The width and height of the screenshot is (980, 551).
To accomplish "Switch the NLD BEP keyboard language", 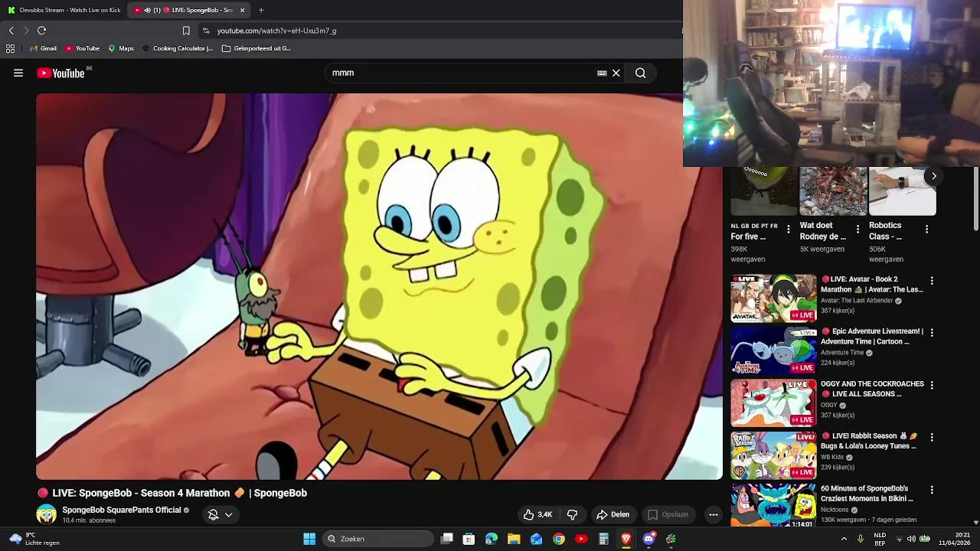I will click(x=880, y=539).
